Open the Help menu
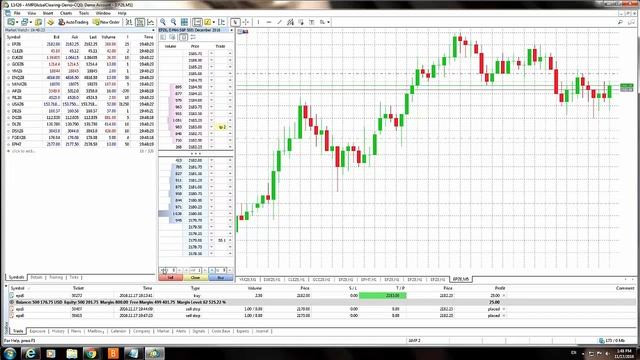This screenshot has width=640, height=360. (122, 13)
